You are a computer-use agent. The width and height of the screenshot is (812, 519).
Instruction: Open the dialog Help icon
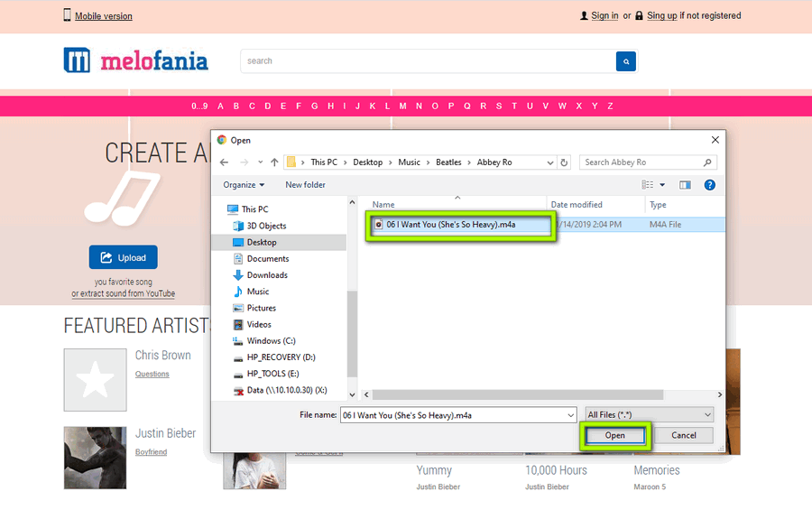709,185
